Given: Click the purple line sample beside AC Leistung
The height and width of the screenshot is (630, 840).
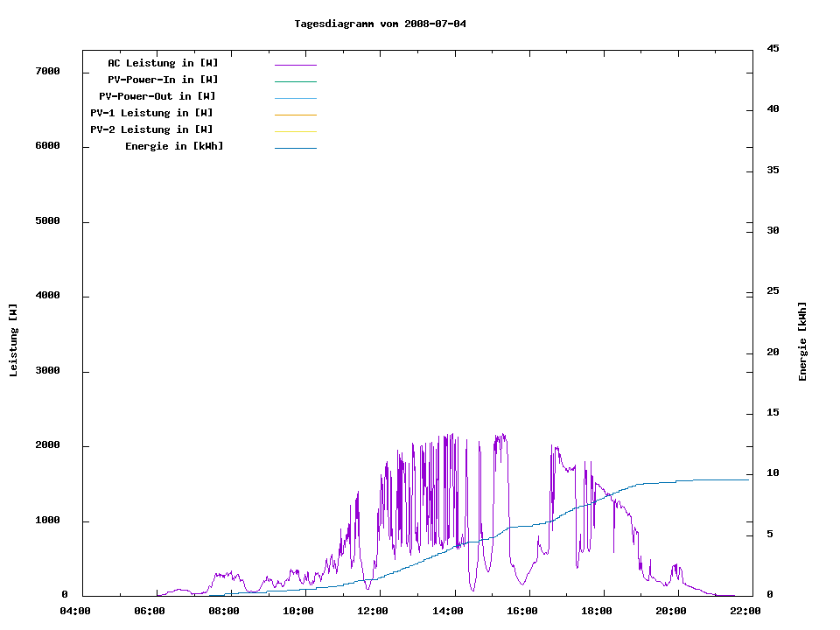Looking at the screenshot, I should [x=295, y=65].
